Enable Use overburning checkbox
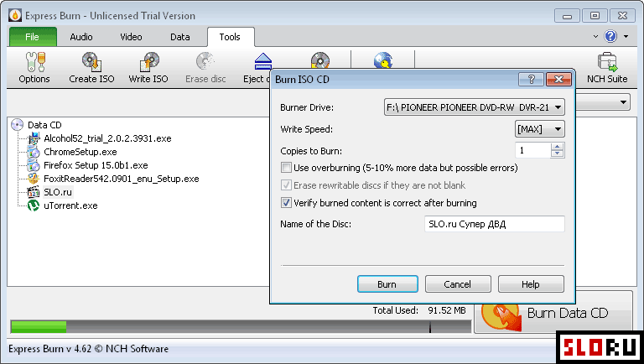This screenshot has height=364, width=644. click(x=286, y=168)
